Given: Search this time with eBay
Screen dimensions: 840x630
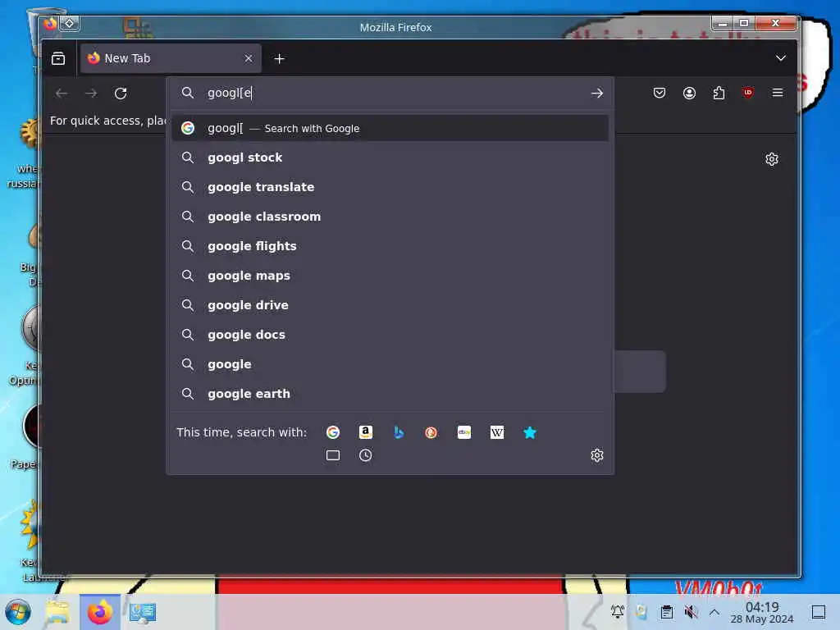Looking at the screenshot, I should click(x=464, y=432).
